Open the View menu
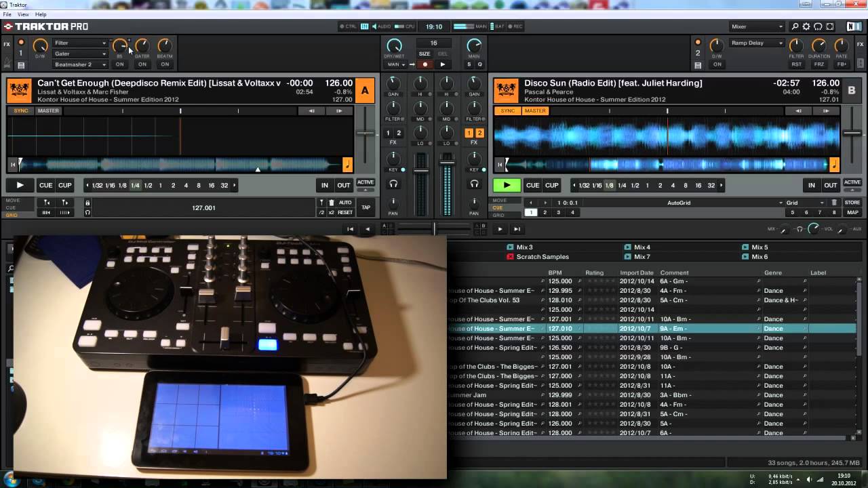Viewport: 868px width, 488px height. (x=23, y=14)
